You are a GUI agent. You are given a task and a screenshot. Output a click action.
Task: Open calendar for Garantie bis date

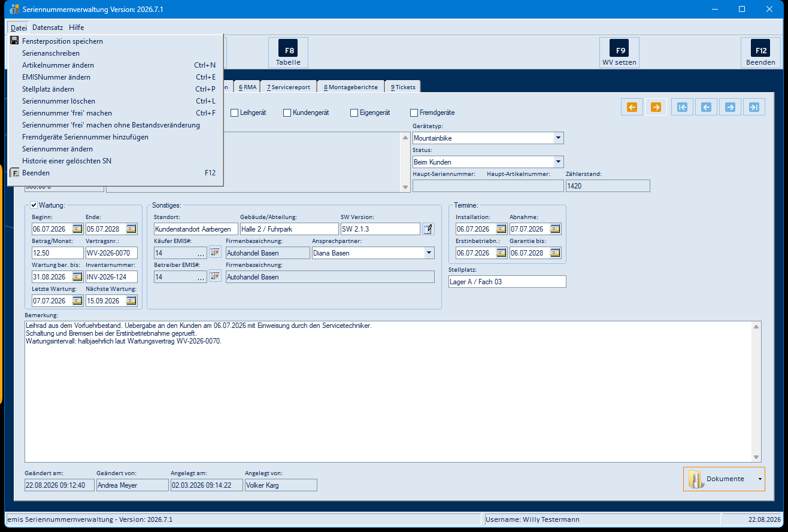coord(555,253)
